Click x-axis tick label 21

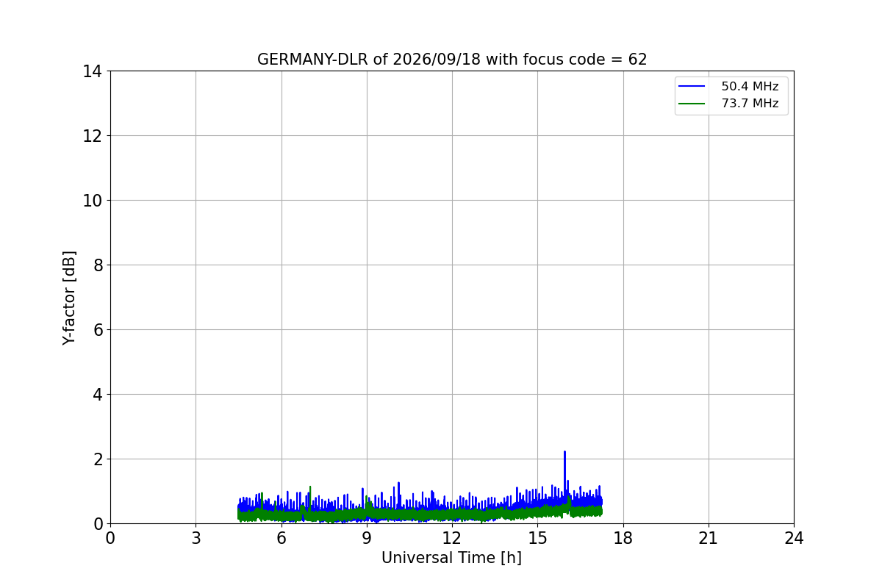pyautogui.click(x=709, y=538)
